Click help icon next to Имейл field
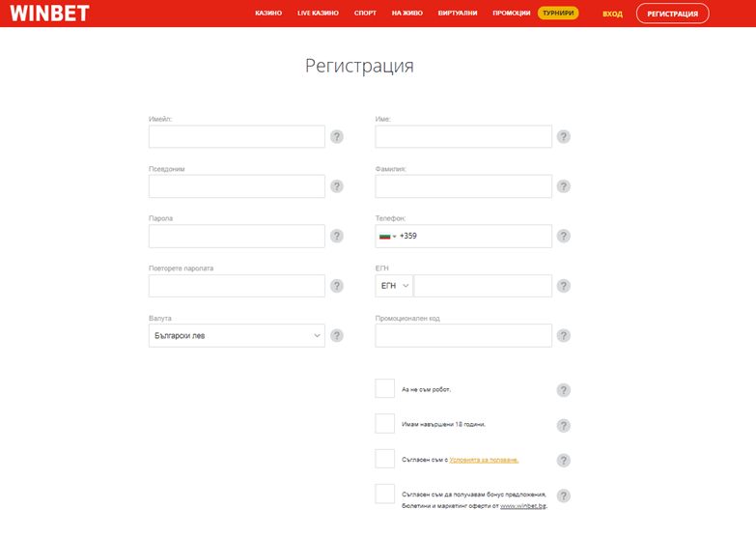Screen dimensions: 756x537 [337, 137]
